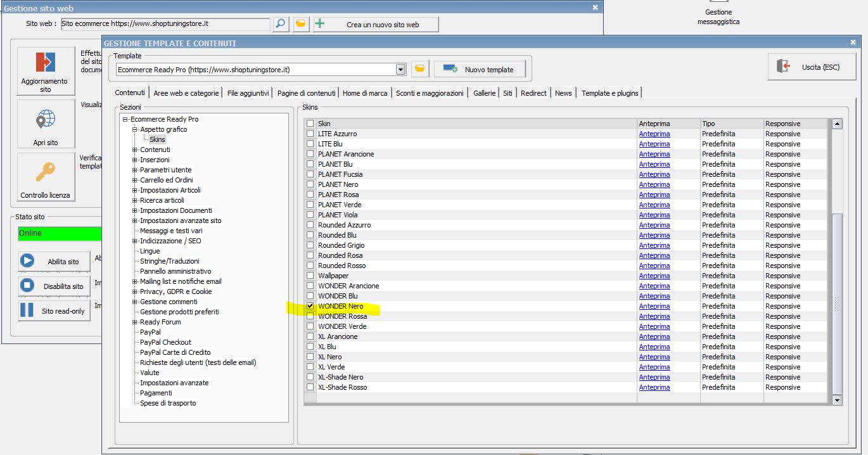Open the Template combo box dropdown arrow
Image resolution: width=868 pixels, height=455 pixels.
tap(400, 69)
